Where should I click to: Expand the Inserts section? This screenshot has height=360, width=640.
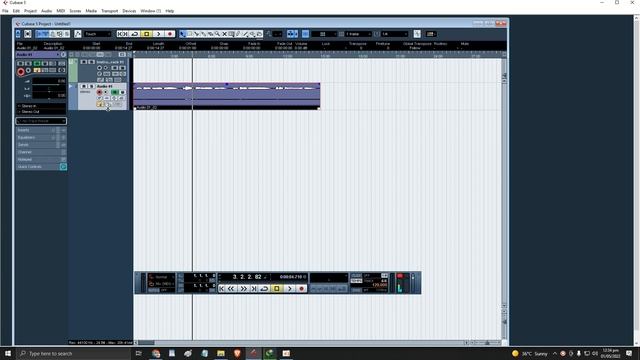(41, 130)
